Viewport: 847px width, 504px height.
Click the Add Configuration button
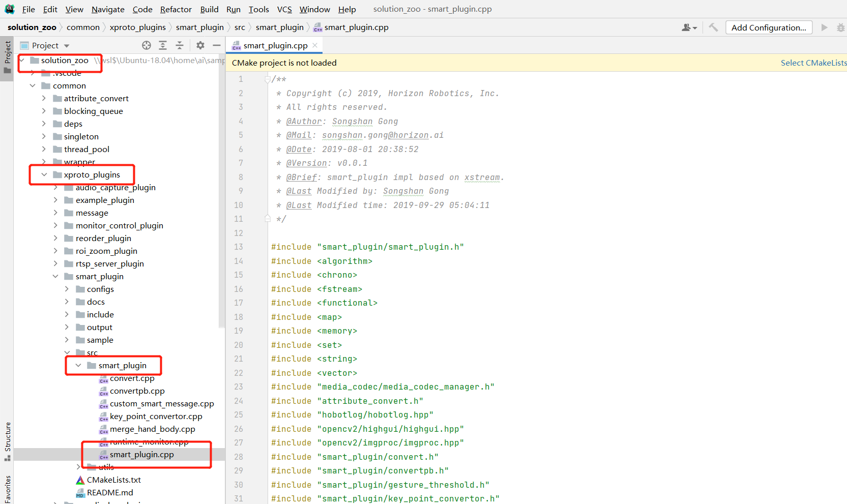(768, 27)
